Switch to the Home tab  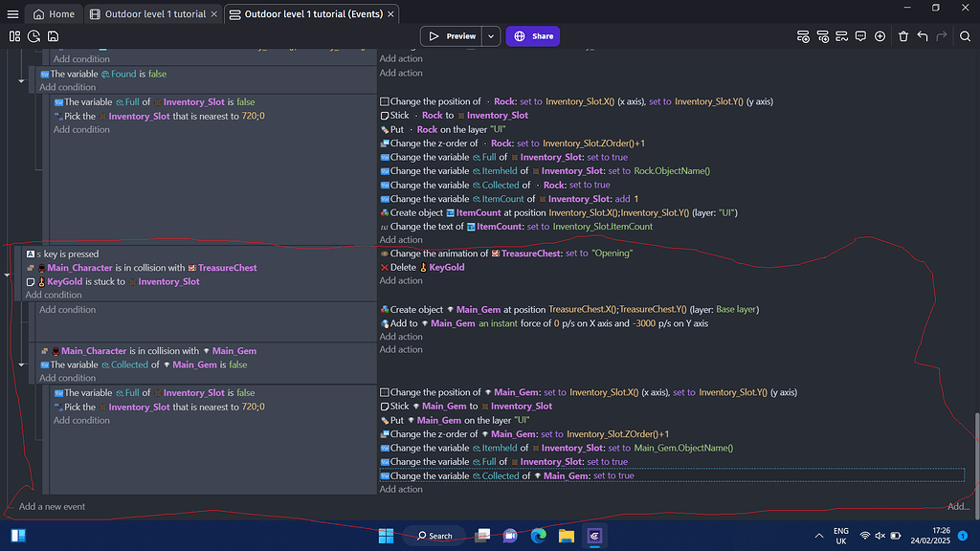coord(54,13)
